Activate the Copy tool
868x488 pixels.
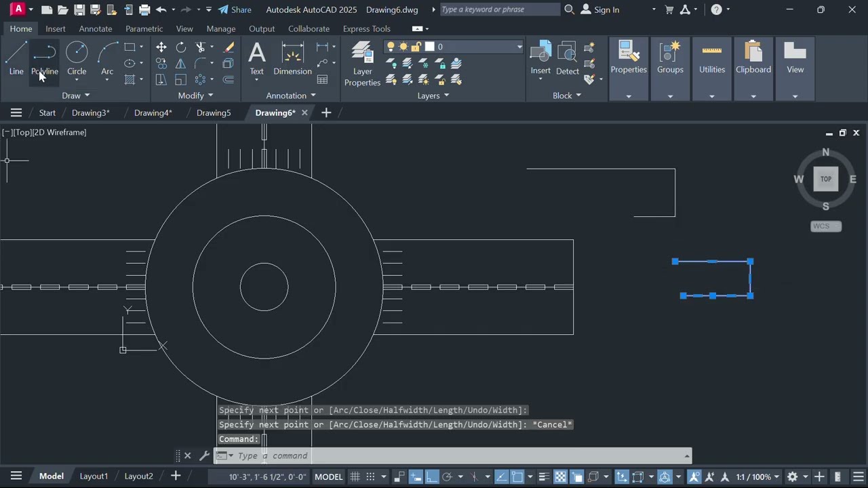[161, 63]
